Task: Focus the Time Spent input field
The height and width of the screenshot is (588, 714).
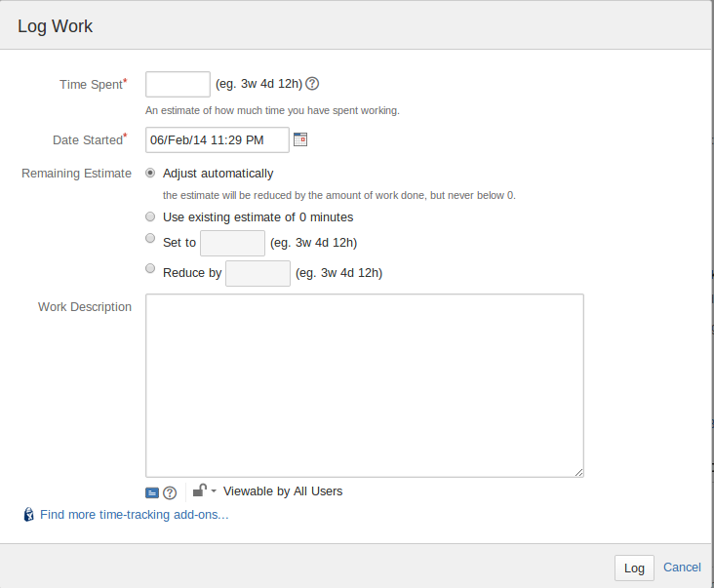Action: pyautogui.click(x=178, y=84)
